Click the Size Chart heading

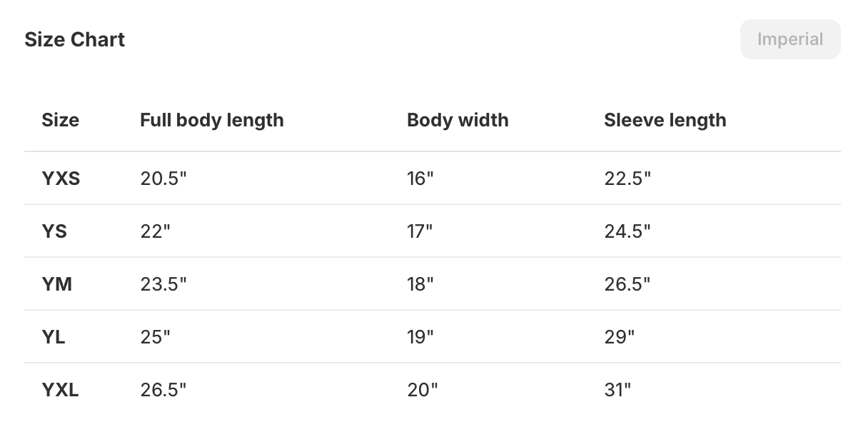coord(75,39)
